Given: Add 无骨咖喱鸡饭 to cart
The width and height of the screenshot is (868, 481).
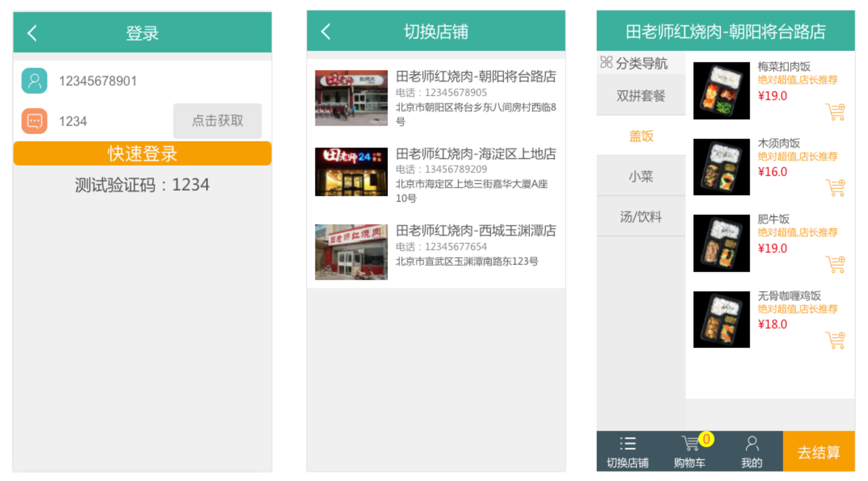Looking at the screenshot, I should pos(836,340).
